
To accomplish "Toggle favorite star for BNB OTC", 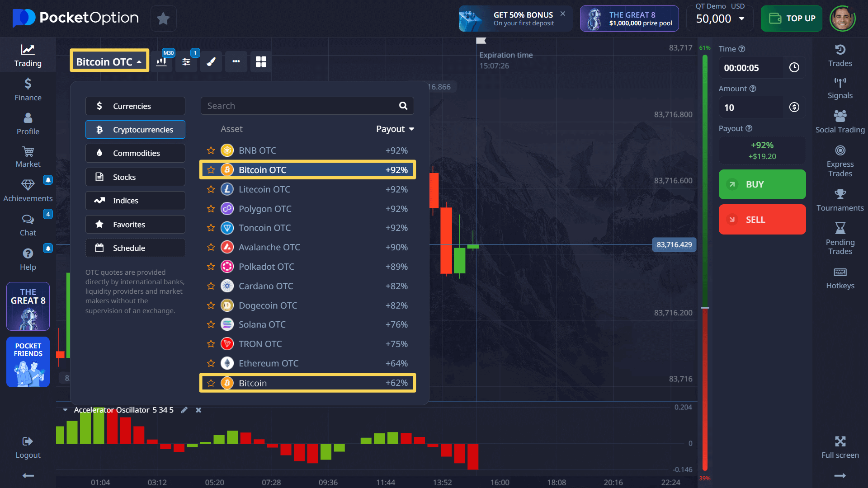I will tap(211, 150).
